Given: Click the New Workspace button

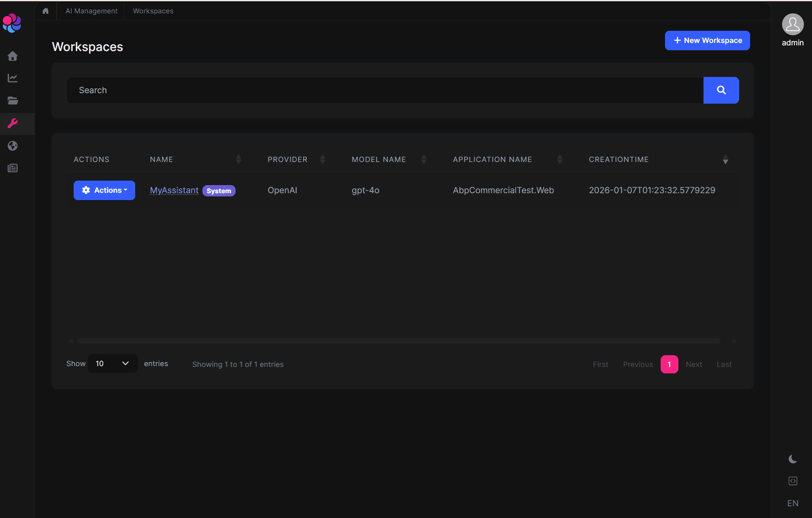Looking at the screenshot, I should coord(707,41).
